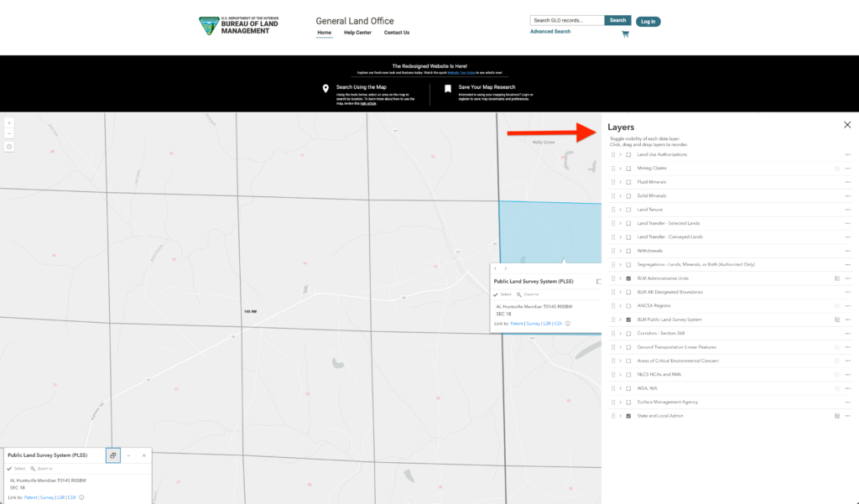
Task: Expand Ground Transportation Linear Features layer
Action: coord(621,347)
